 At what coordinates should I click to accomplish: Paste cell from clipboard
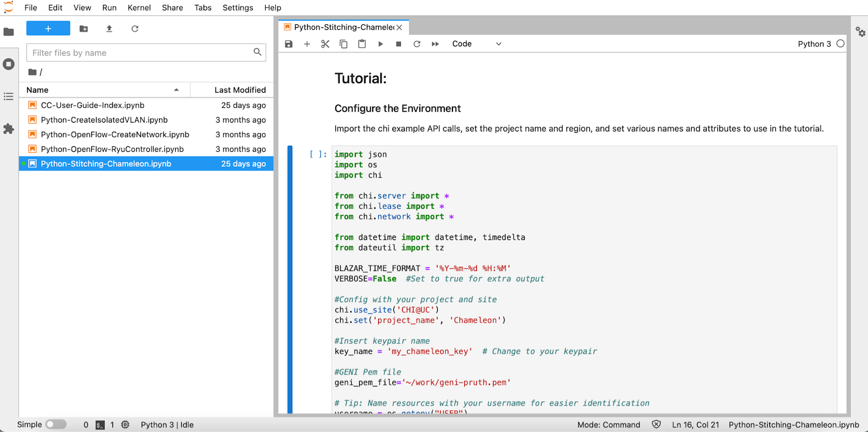(x=362, y=44)
